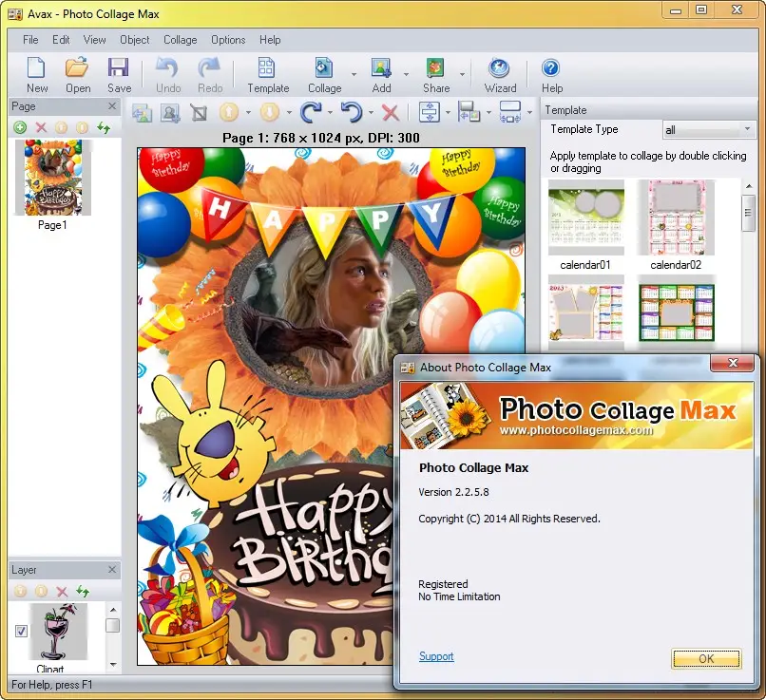Select the Page1 thumbnail
Viewport: 766px width, 700px height.
pyautogui.click(x=53, y=178)
